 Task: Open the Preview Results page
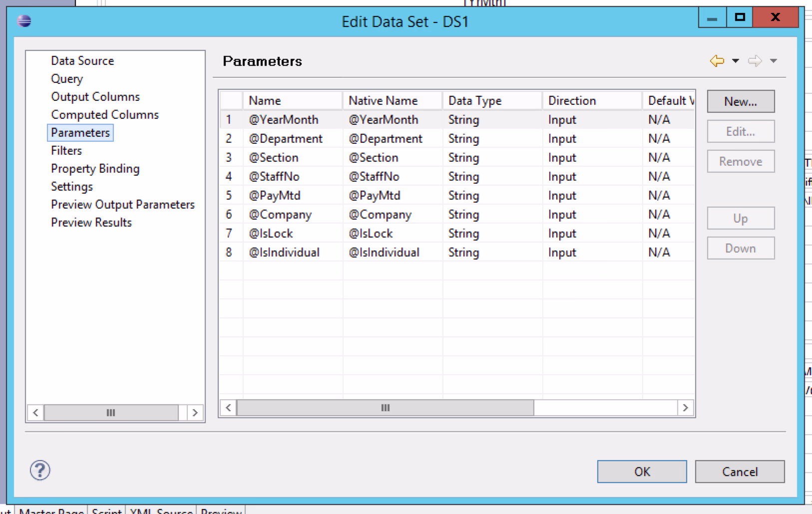pos(91,223)
